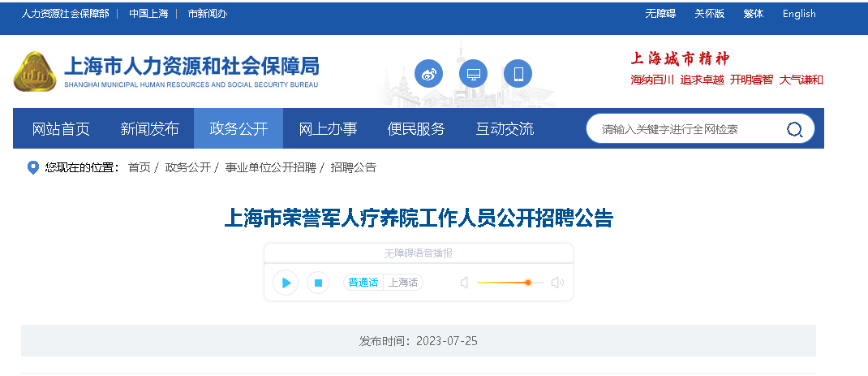Open 互动交流 navigation tab
This screenshot has height=376, width=868.
505,128
